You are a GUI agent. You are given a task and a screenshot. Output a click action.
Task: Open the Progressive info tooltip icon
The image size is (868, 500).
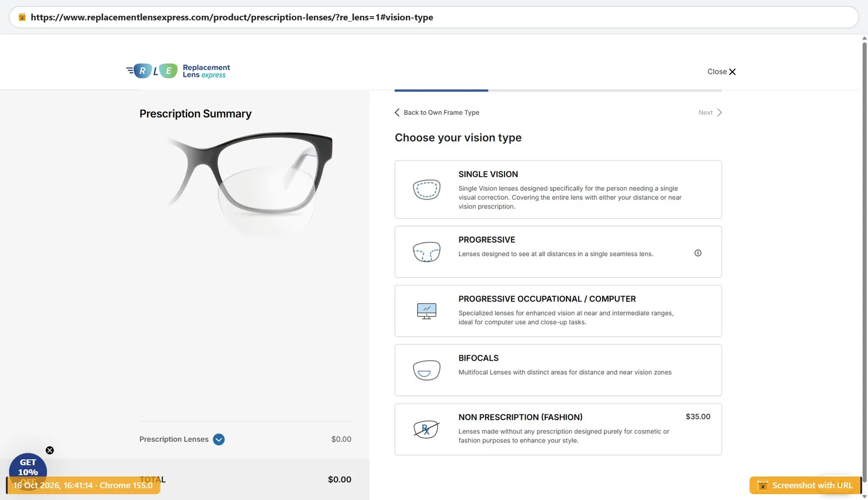pos(698,253)
